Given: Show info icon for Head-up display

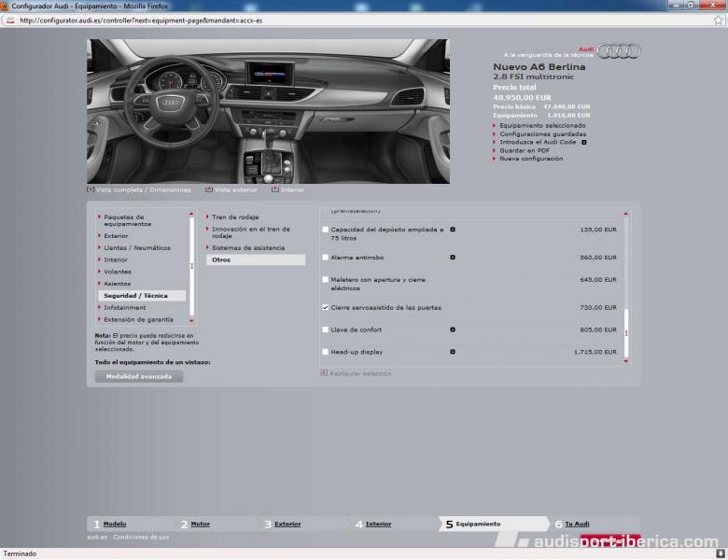Looking at the screenshot, I should coord(453,352).
